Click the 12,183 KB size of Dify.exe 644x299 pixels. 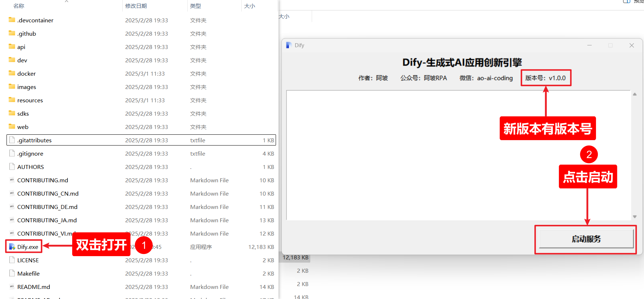[x=261, y=247]
